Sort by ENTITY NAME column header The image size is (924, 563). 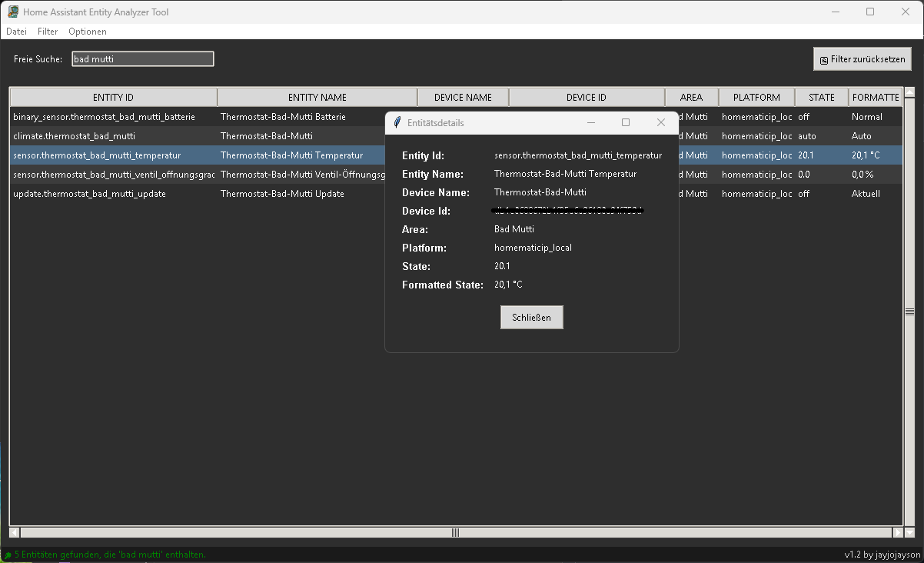click(x=317, y=97)
